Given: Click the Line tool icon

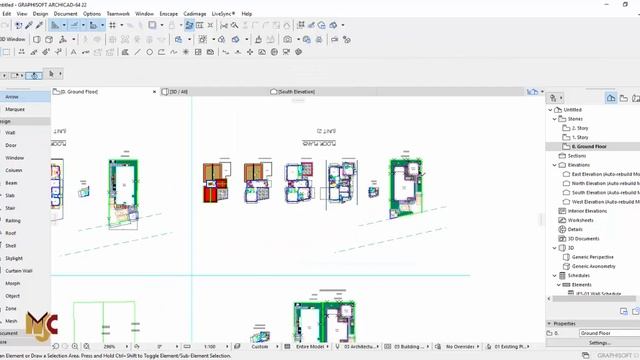Looking at the screenshot, I should [138, 52].
